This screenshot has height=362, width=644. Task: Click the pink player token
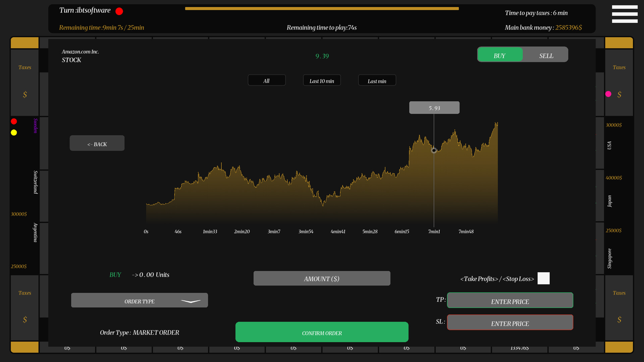coord(608,94)
